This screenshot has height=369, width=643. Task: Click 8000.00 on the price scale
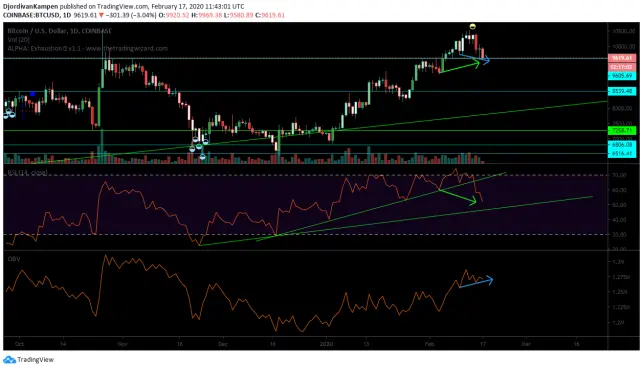click(623, 109)
